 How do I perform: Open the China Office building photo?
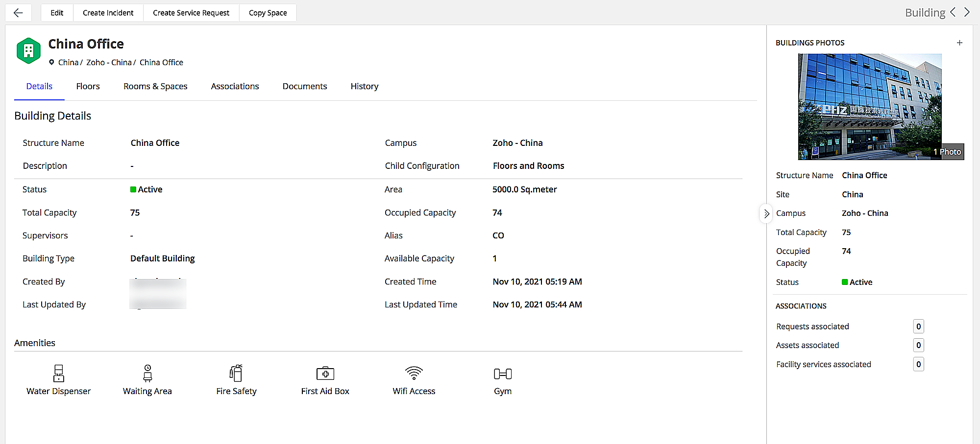[870, 107]
